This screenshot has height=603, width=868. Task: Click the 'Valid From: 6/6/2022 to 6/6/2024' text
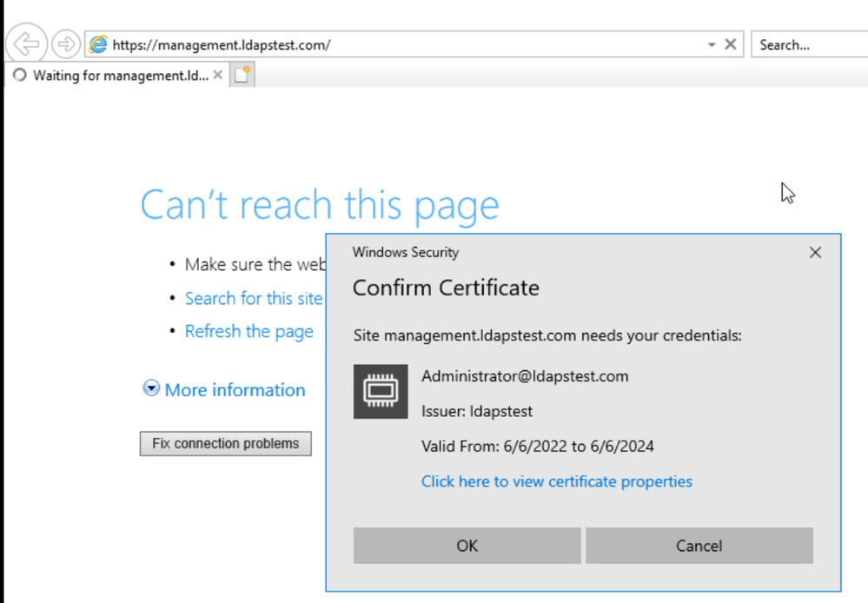click(x=538, y=447)
